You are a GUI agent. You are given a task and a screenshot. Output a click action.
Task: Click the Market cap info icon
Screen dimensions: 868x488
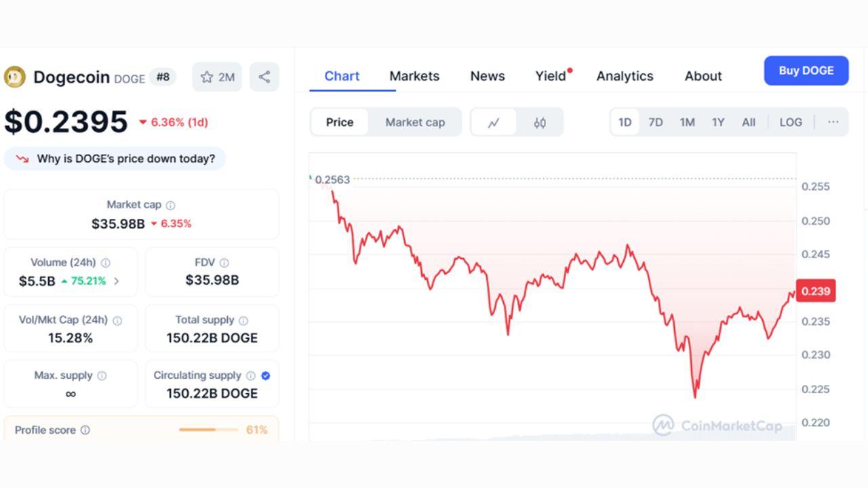pyautogui.click(x=171, y=205)
